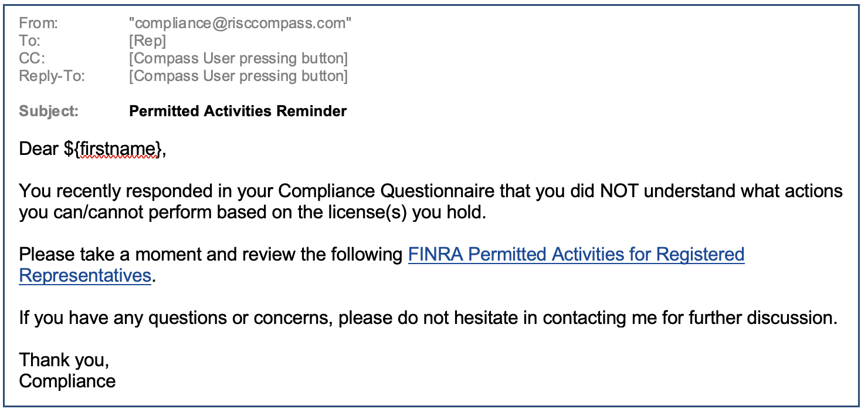The width and height of the screenshot is (868, 412).
Task: Click the CC field Compass User value
Action: (x=238, y=59)
